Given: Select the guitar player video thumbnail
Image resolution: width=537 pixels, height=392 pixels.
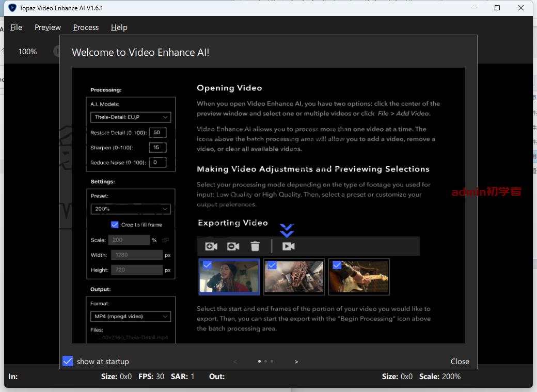Looking at the screenshot, I should tap(358, 277).
